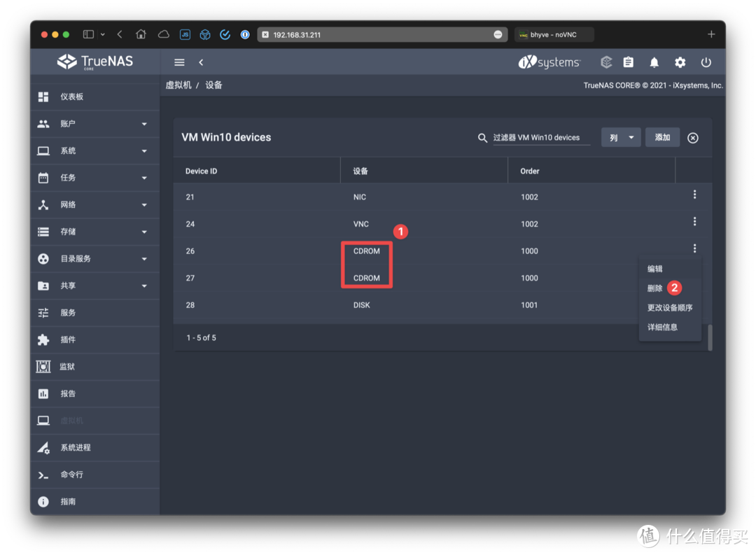Image resolution: width=756 pixels, height=555 pixels.
Task: Click the search magnifier icon
Action: point(482,138)
